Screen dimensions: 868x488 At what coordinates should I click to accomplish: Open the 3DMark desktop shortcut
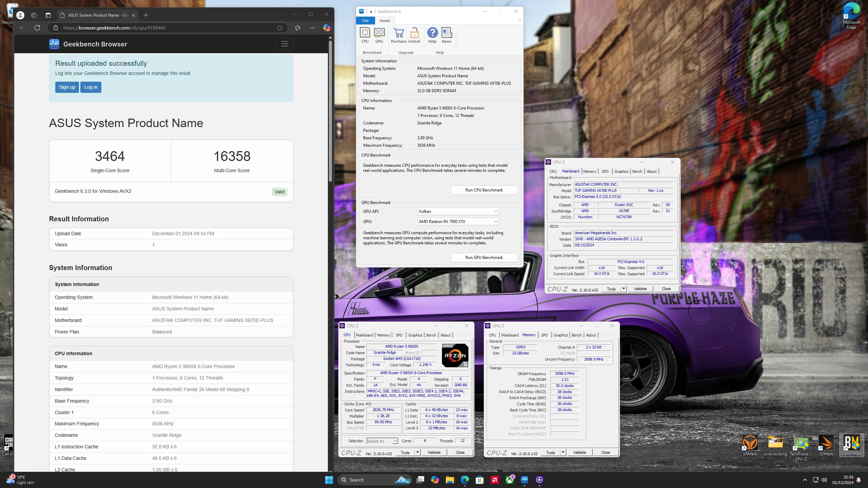[826, 446]
